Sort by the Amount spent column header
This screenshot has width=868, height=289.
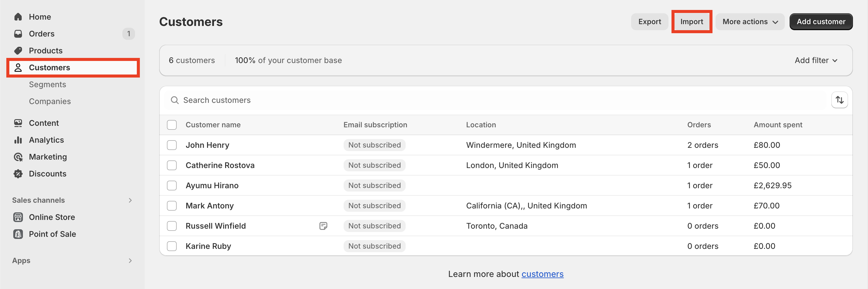[778, 125]
